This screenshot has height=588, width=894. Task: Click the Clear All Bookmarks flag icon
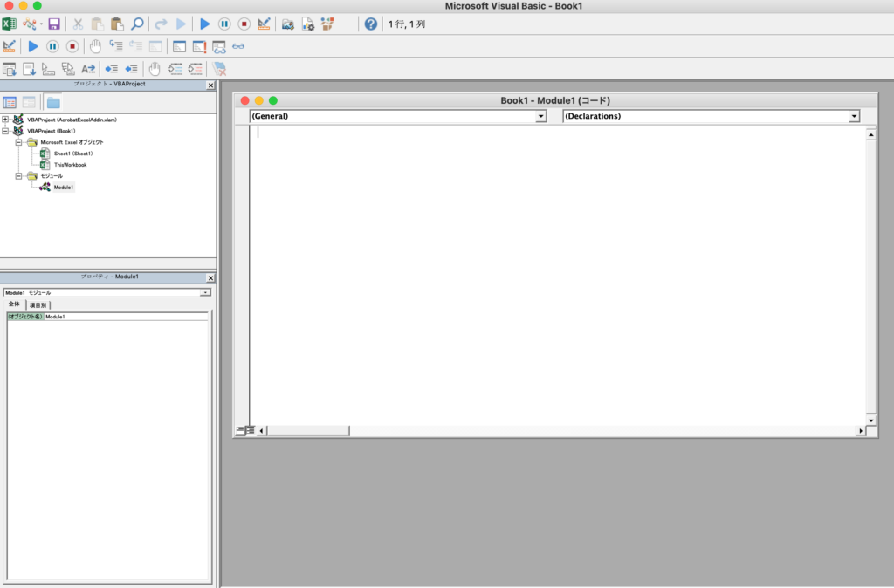(219, 69)
